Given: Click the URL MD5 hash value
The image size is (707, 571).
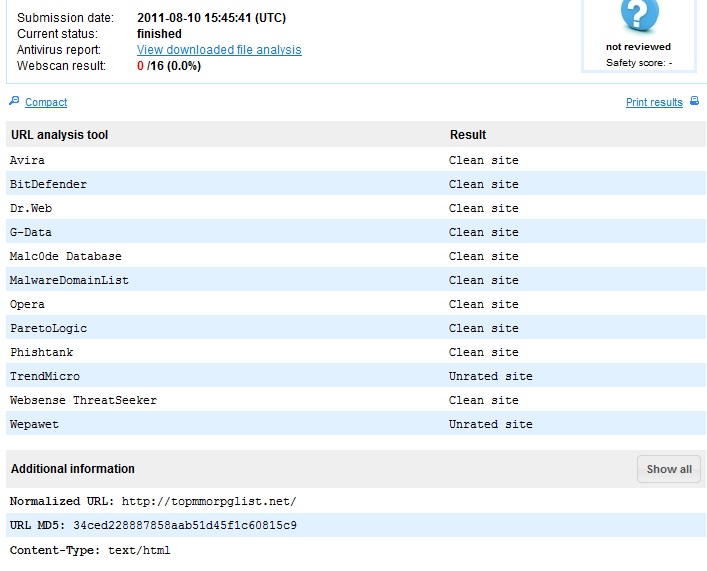Looking at the screenshot, I should (x=185, y=525).
